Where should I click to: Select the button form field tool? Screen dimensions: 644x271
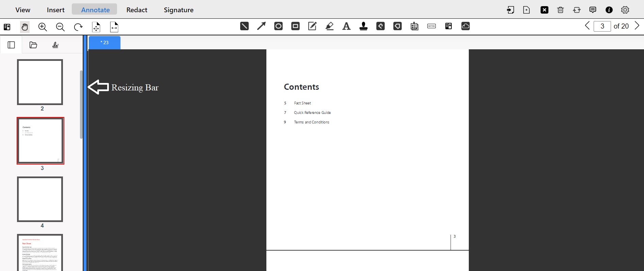(x=431, y=26)
